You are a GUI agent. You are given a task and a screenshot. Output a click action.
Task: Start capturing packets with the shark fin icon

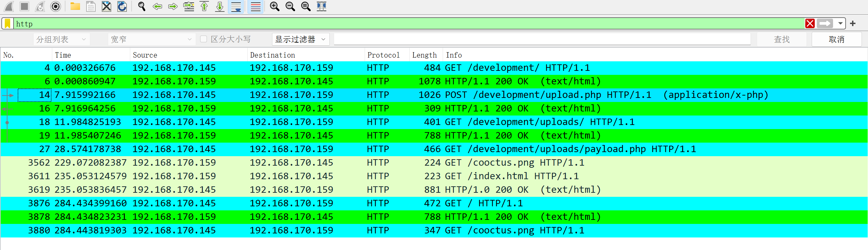[x=9, y=6]
